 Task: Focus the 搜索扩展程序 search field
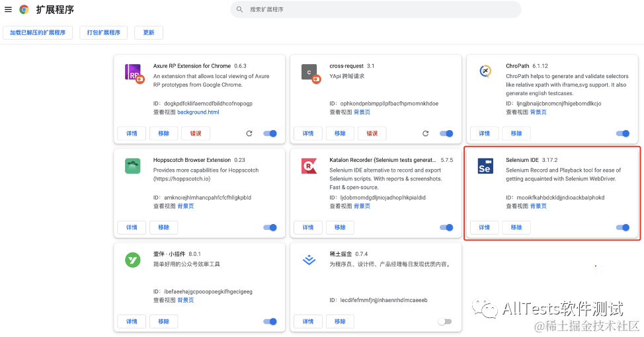(x=376, y=9)
